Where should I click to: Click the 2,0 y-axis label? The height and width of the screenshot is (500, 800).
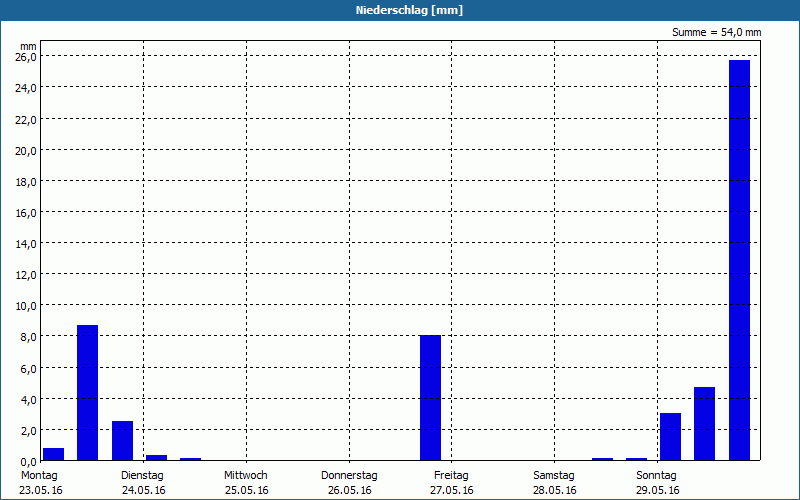[28, 431]
